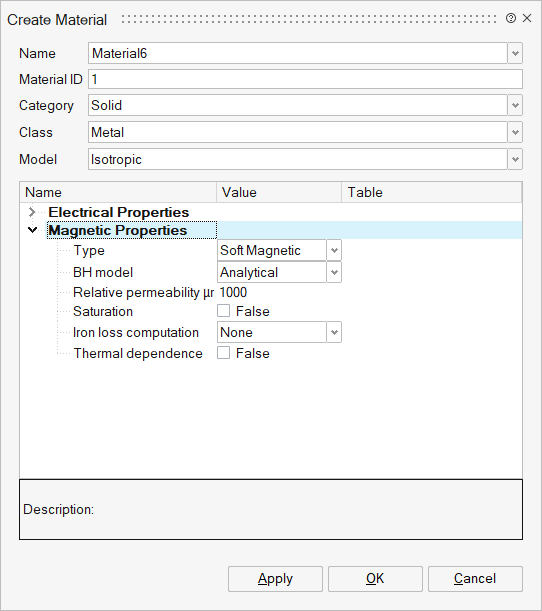Click the Apply button
Viewport: 542px width, 611px height.
(275, 579)
